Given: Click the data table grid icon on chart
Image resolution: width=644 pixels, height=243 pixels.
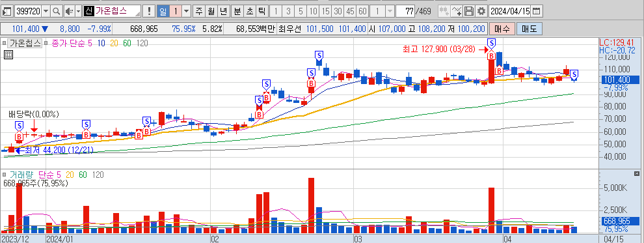Looking at the screenshot, I should tap(8, 55).
